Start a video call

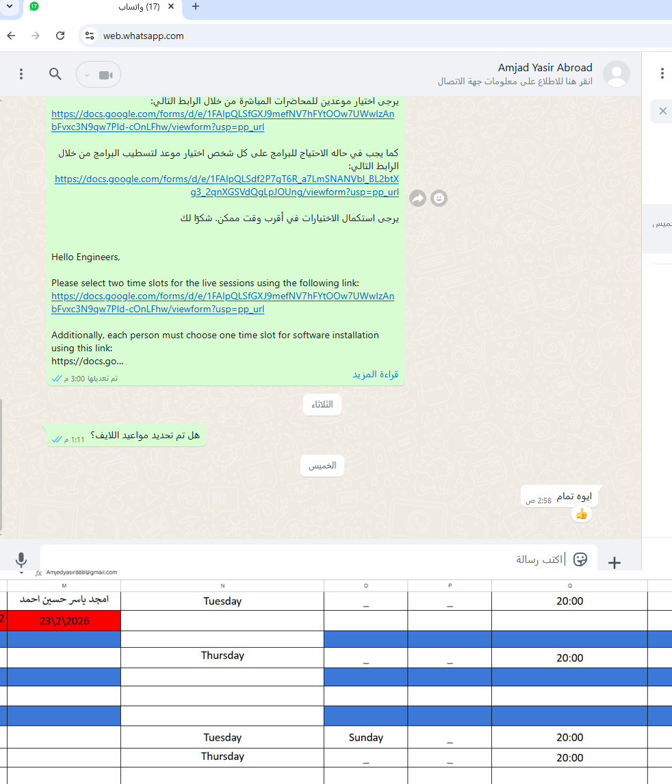(x=105, y=75)
